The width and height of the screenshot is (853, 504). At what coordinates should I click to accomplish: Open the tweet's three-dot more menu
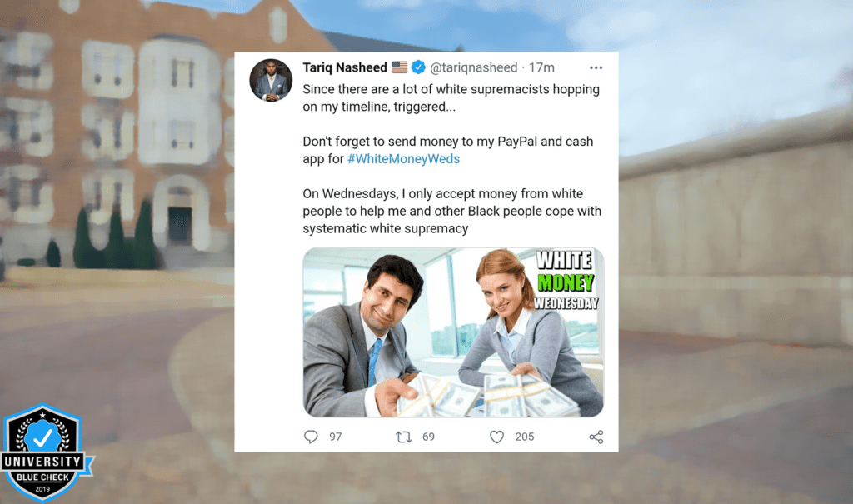point(596,68)
